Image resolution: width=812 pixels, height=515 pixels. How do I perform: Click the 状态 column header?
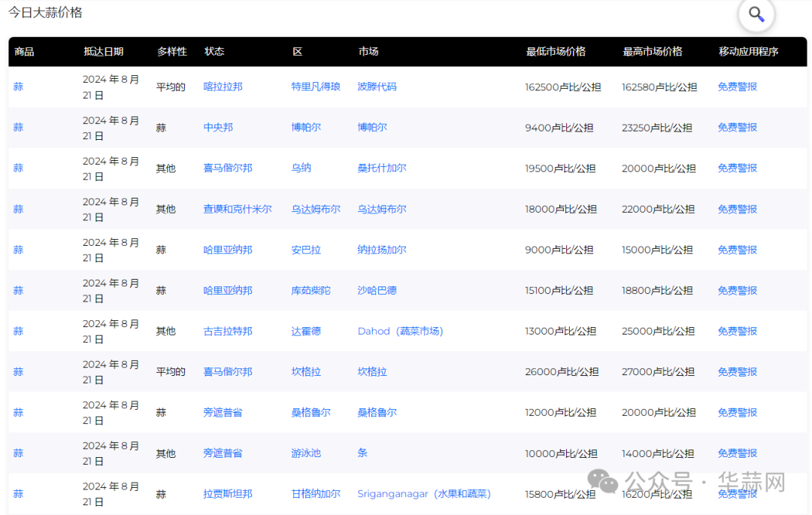[x=214, y=52]
